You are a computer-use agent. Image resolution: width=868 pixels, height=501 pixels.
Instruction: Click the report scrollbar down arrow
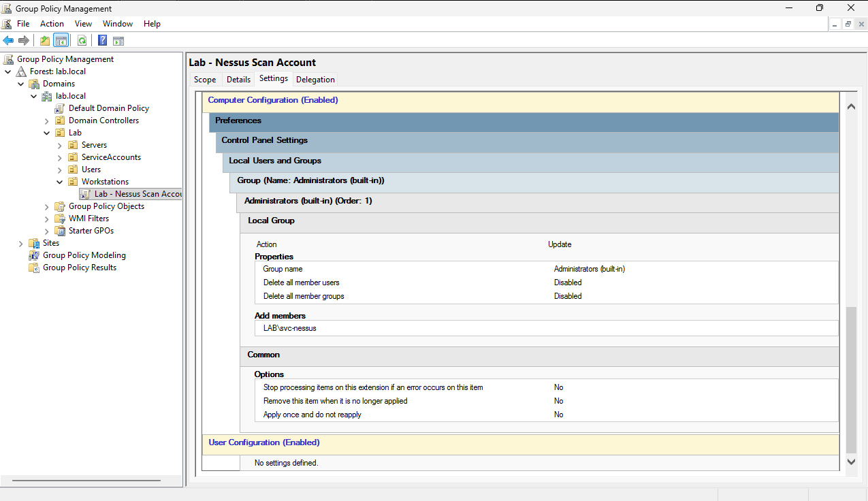(x=850, y=461)
